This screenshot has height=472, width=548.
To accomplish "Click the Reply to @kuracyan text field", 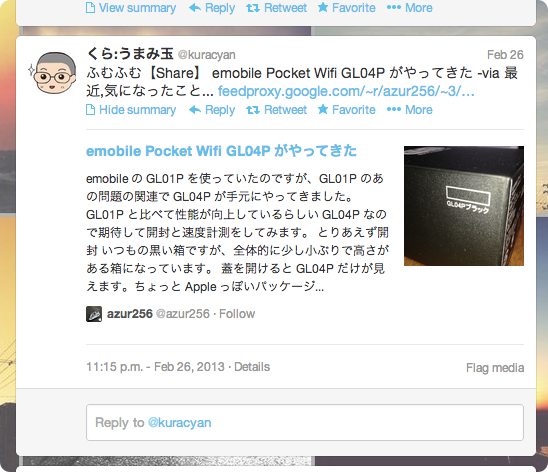I will coord(305,422).
